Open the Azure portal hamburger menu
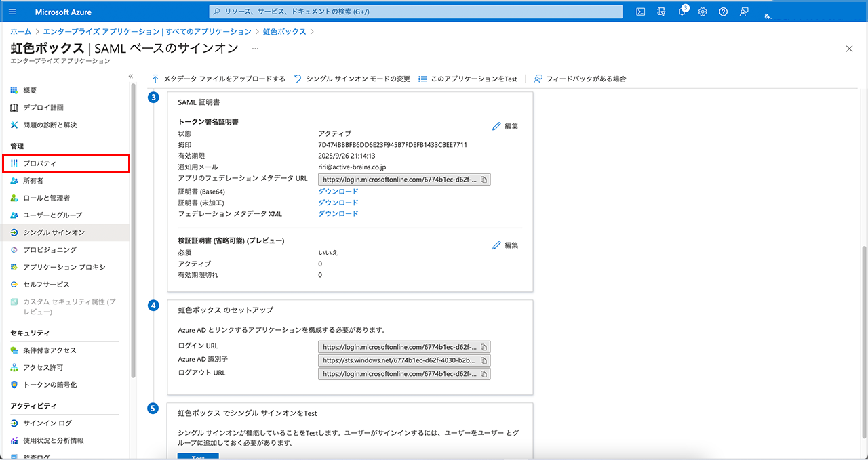 coord(14,12)
